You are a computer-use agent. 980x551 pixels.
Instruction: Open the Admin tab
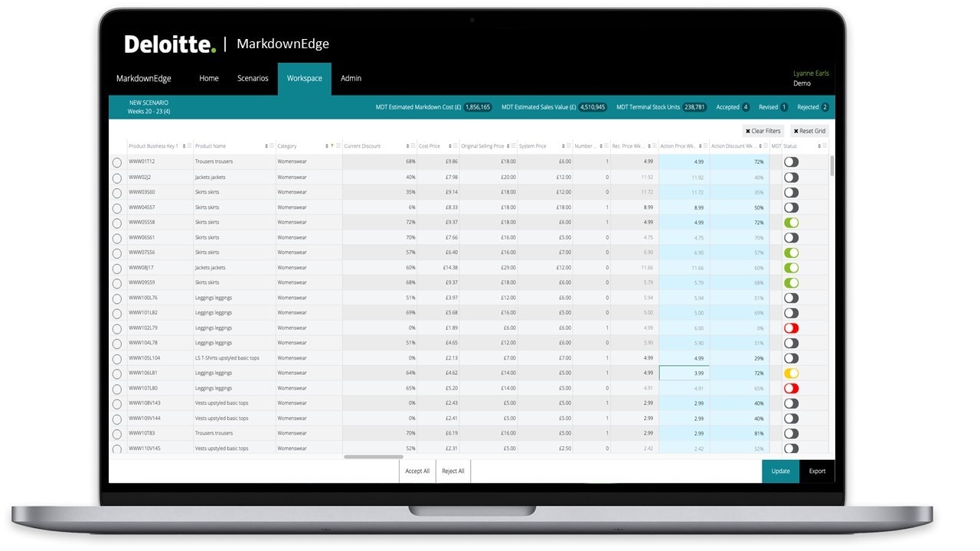(351, 78)
